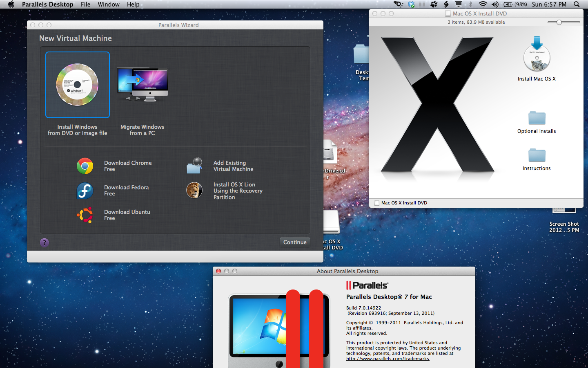Open the File menu
This screenshot has width=588, height=368.
click(86, 4)
